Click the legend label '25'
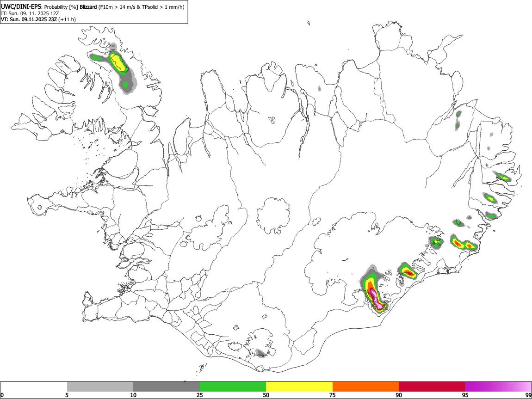This screenshot has width=532, height=399. point(200,395)
